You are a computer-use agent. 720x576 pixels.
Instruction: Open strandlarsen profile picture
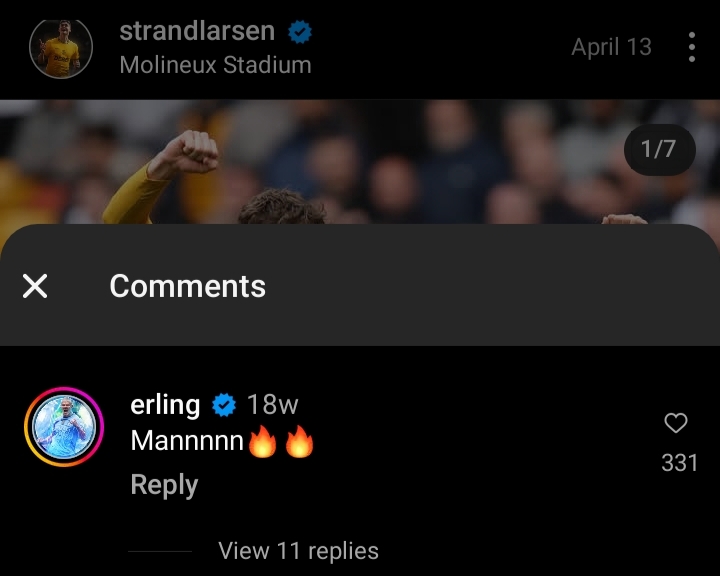(61, 48)
